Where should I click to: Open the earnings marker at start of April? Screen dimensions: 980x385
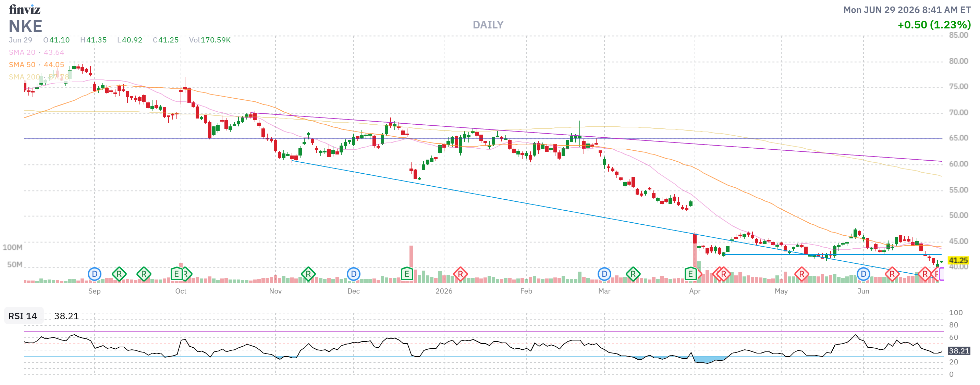tap(690, 274)
